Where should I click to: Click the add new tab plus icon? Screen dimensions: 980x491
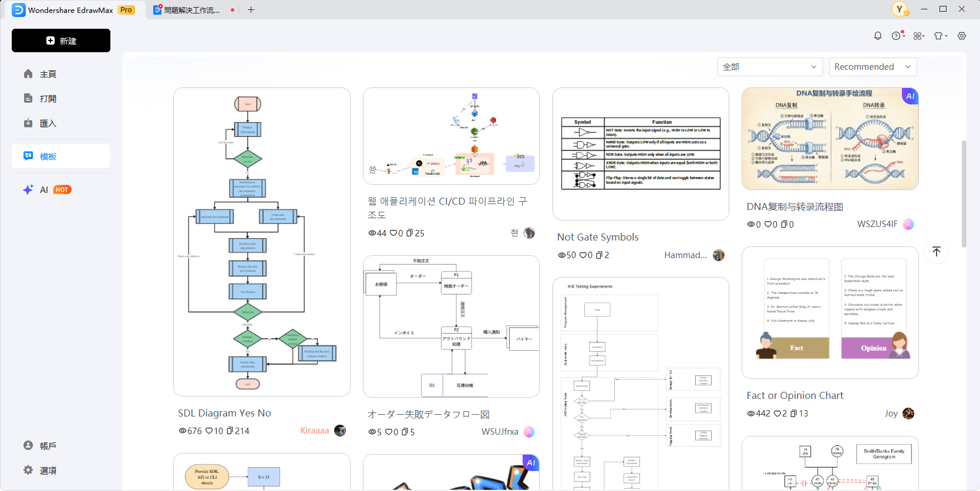click(251, 10)
